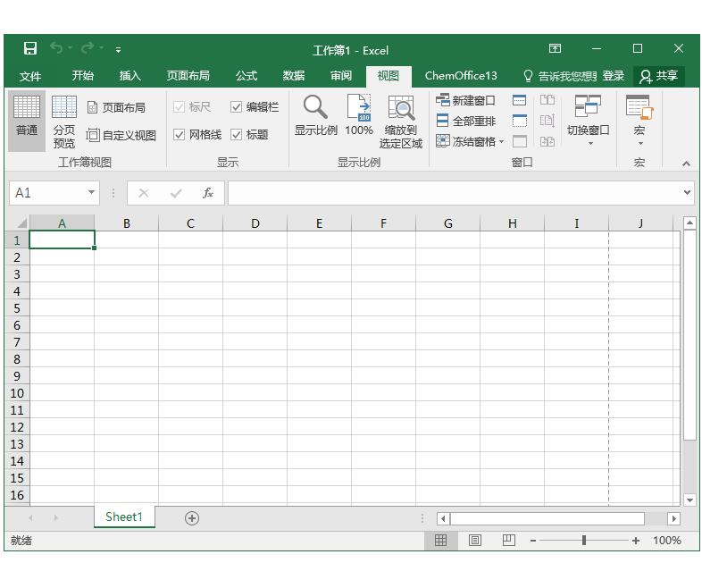Viewport: 702px width, 588px height.
Task: Click the vertical scrollbar down arrow
Action: point(689,500)
